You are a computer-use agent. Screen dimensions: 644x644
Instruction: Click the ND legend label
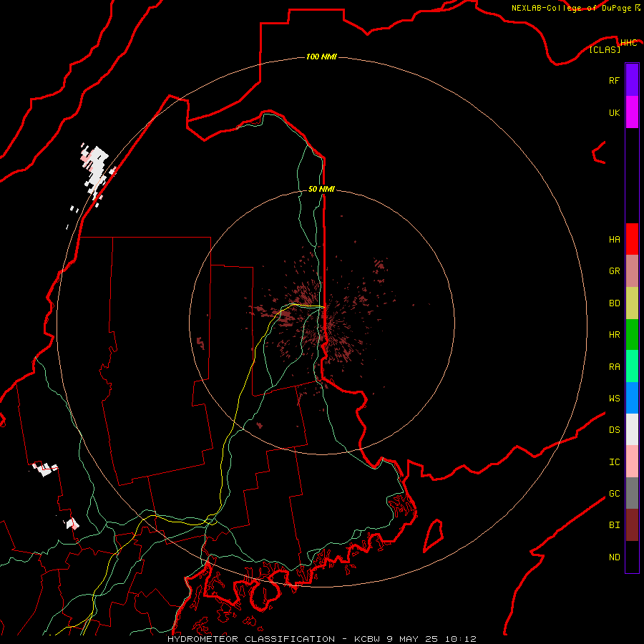click(614, 557)
